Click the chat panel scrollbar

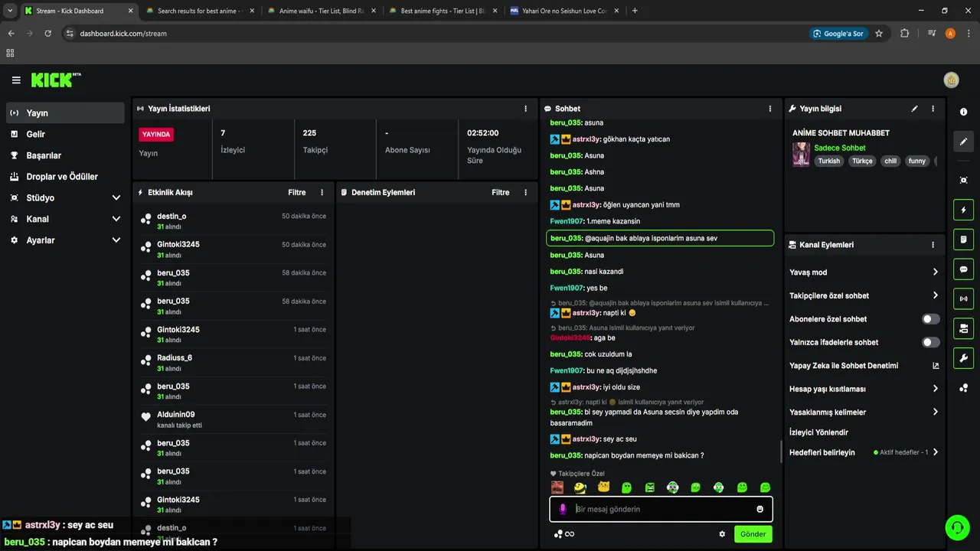coord(781,452)
